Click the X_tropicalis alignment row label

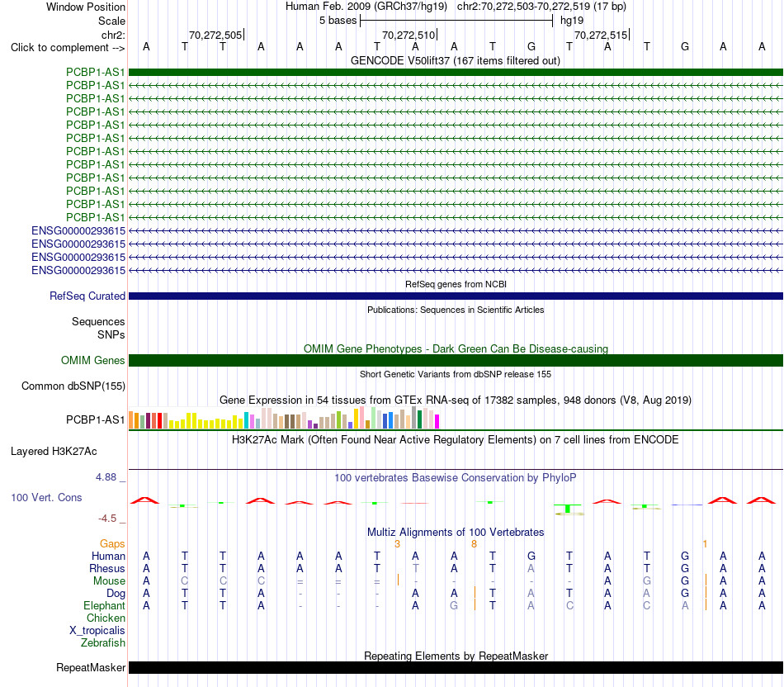tap(97, 631)
